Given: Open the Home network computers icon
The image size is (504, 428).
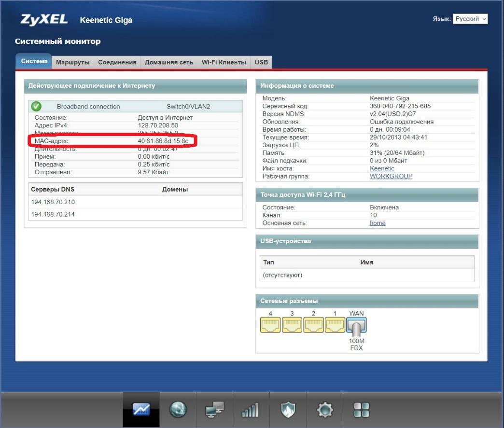Looking at the screenshot, I should (214, 409).
